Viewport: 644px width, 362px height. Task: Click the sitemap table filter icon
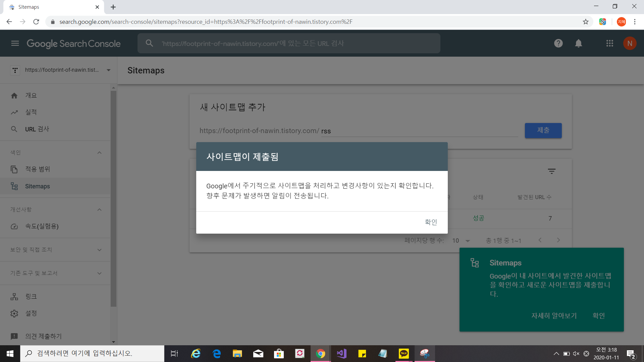point(552,171)
